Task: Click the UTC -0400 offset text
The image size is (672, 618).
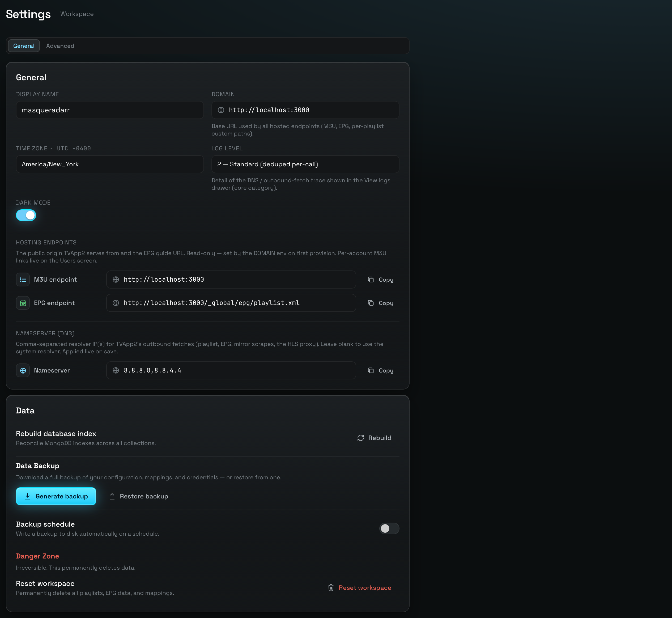Action: click(x=74, y=149)
